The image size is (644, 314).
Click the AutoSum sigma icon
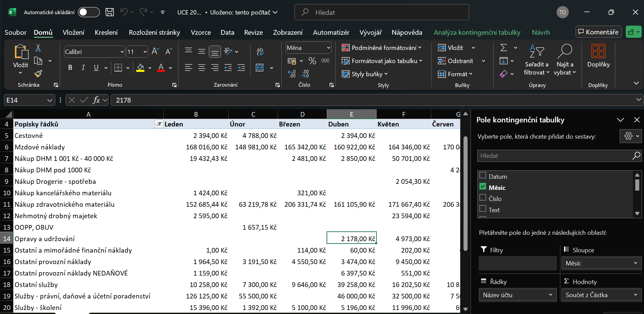[504, 48]
